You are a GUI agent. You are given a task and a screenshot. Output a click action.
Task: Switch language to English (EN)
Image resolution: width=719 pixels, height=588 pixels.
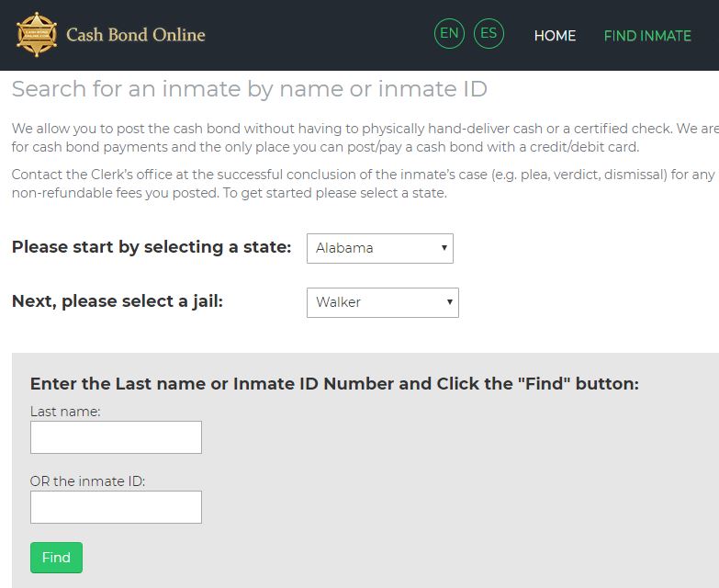(449, 35)
